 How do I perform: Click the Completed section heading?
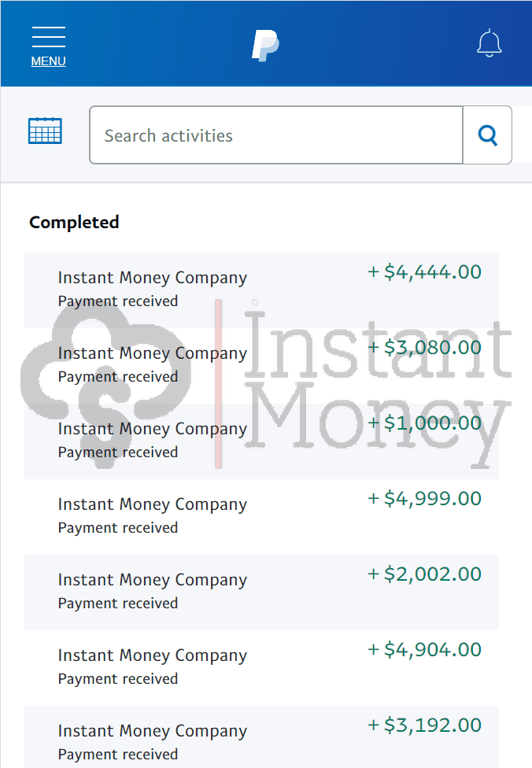[74, 223]
